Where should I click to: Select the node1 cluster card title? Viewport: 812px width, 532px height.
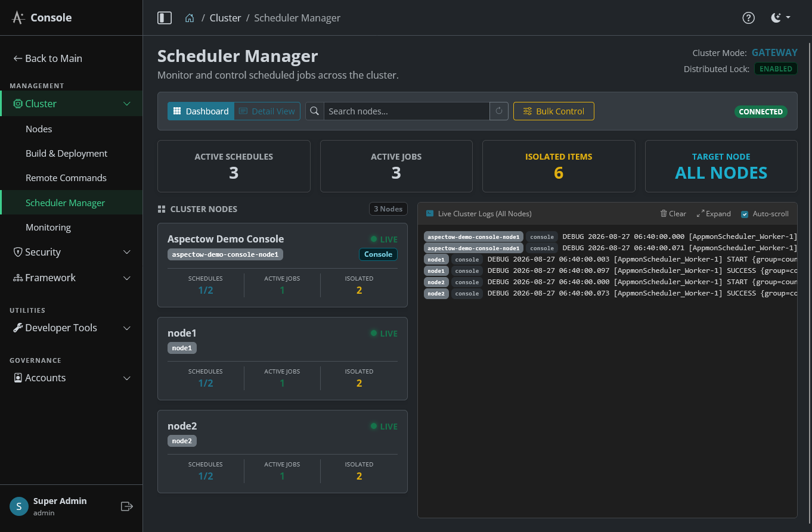182,333
